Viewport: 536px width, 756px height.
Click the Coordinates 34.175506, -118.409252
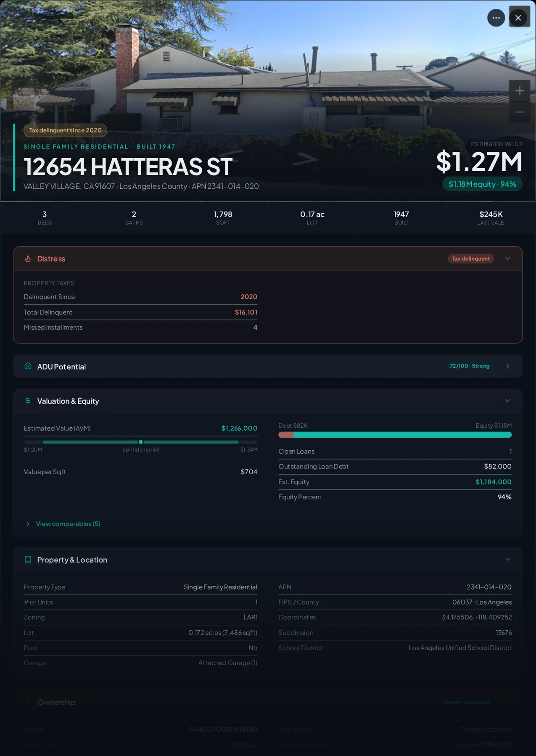[x=477, y=617]
